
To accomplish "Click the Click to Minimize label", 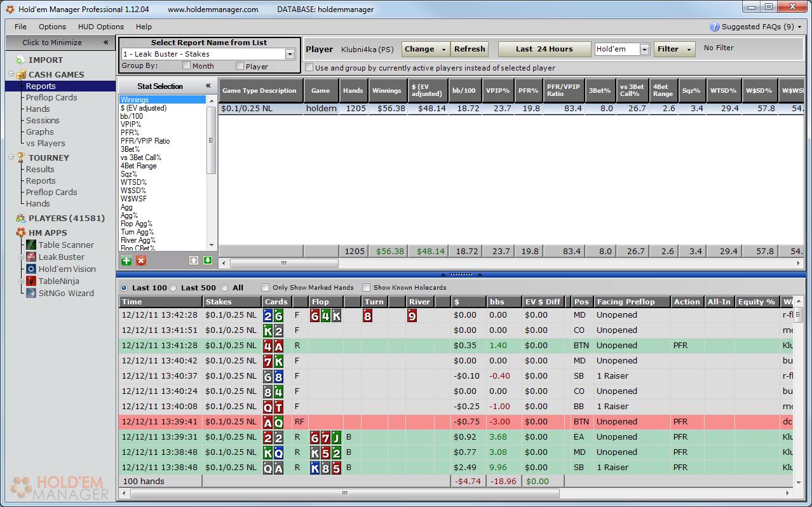I will click(52, 43).
